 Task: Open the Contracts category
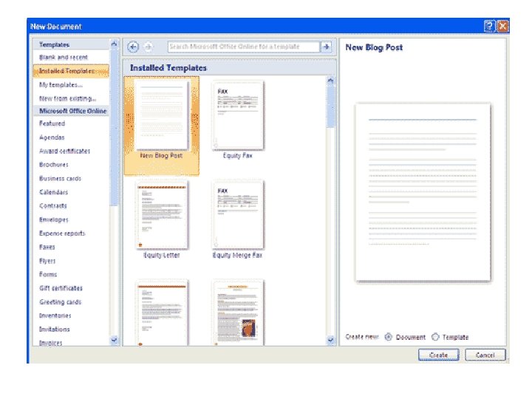click(53, 205)
